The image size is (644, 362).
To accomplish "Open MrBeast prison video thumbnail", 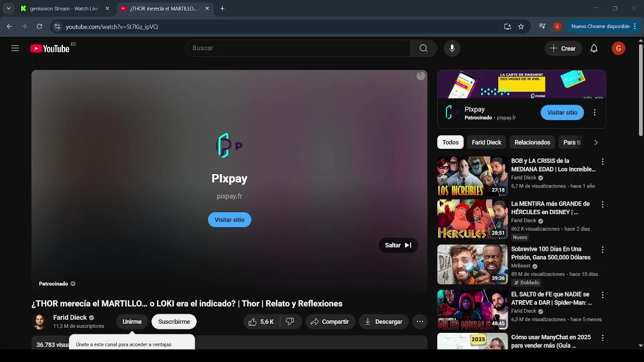I will pyautogui.click(x=472, y=264).
